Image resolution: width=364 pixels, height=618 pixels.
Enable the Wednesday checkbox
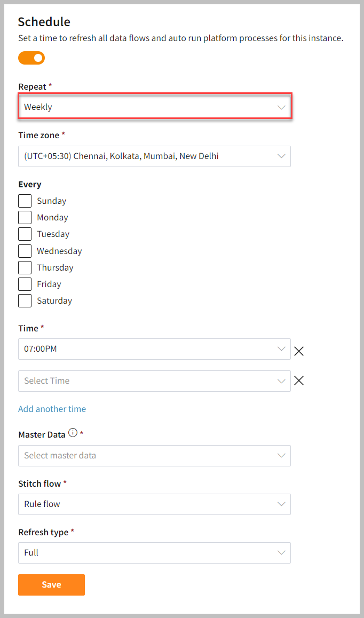point(25,251)
